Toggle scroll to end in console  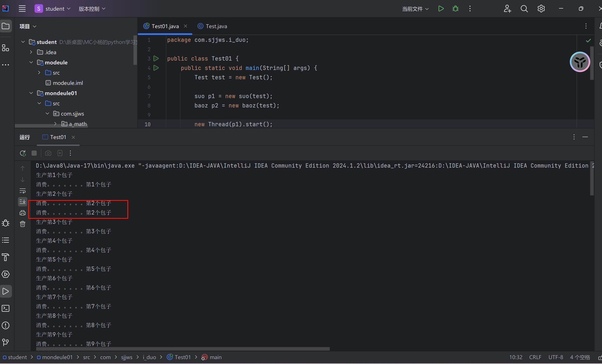22,202
